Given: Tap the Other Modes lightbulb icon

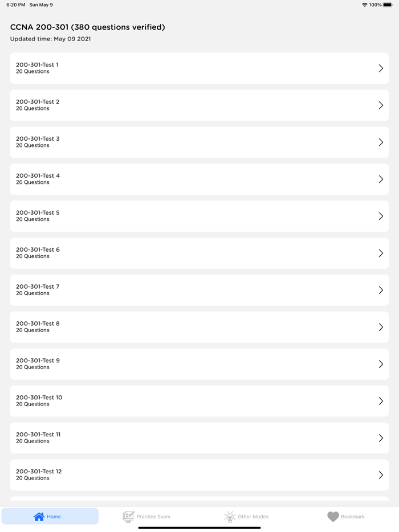Looking at the screenshot, I should (x=230, y=517).
